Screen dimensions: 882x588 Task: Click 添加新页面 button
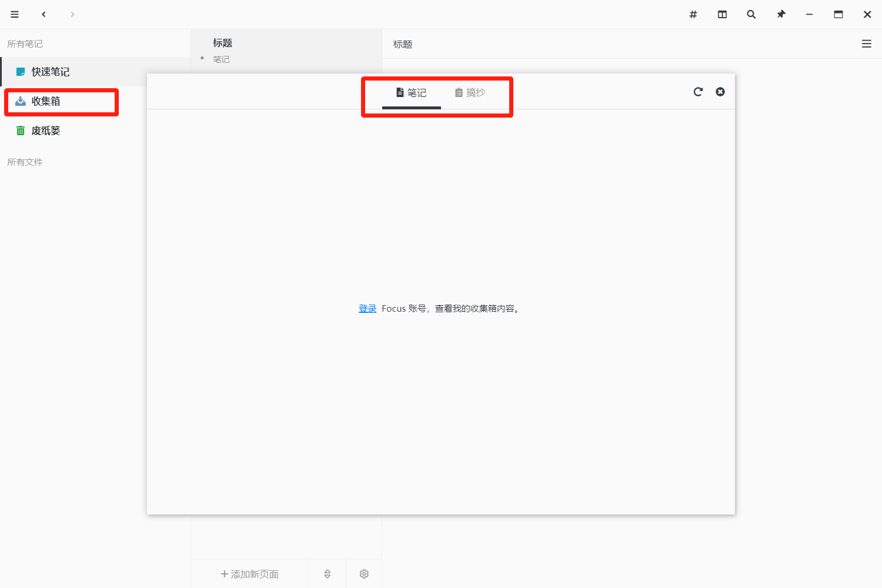(250, 574)
